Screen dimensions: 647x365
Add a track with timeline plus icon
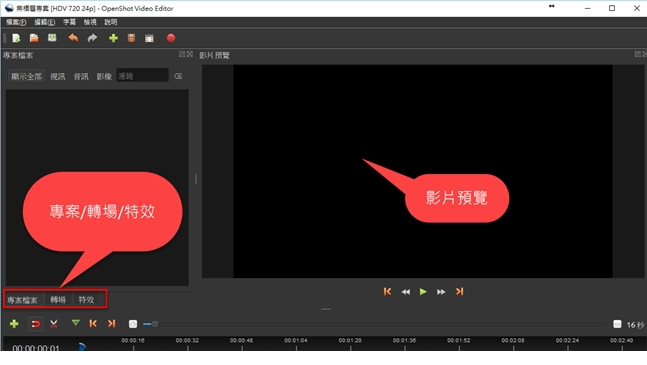pyautogui.click(x=14, y=324)
